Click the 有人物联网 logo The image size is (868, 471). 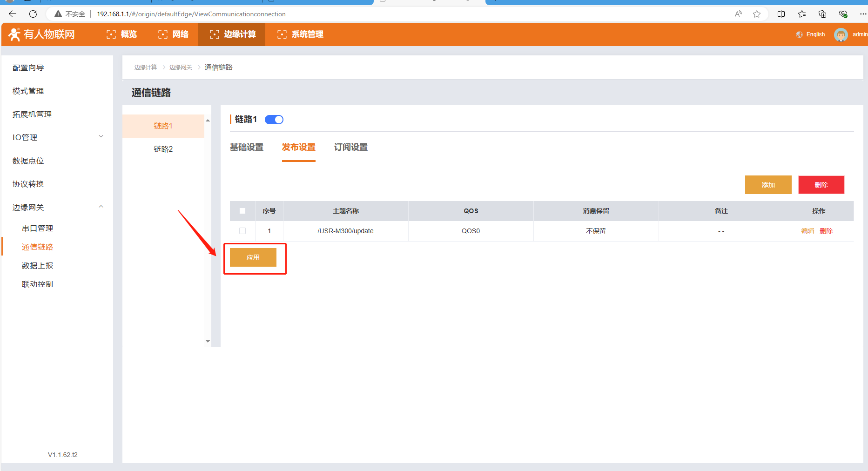click(x=42, y=34)
